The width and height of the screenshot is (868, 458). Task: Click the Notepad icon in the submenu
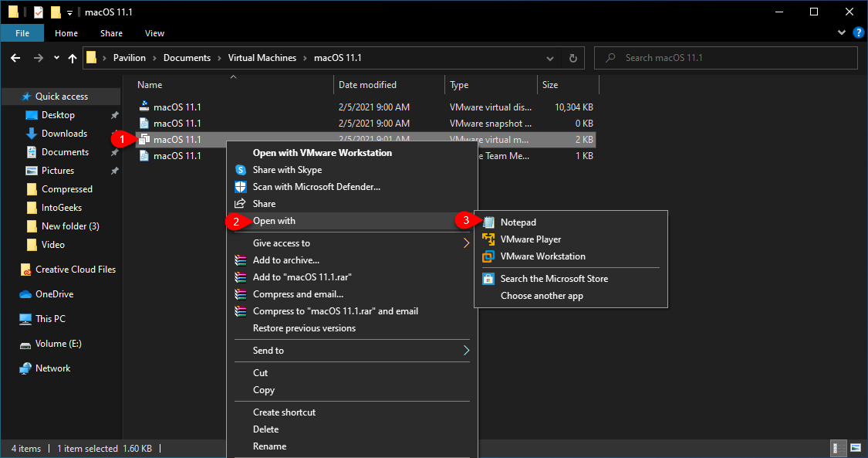[x=488, y=222]
